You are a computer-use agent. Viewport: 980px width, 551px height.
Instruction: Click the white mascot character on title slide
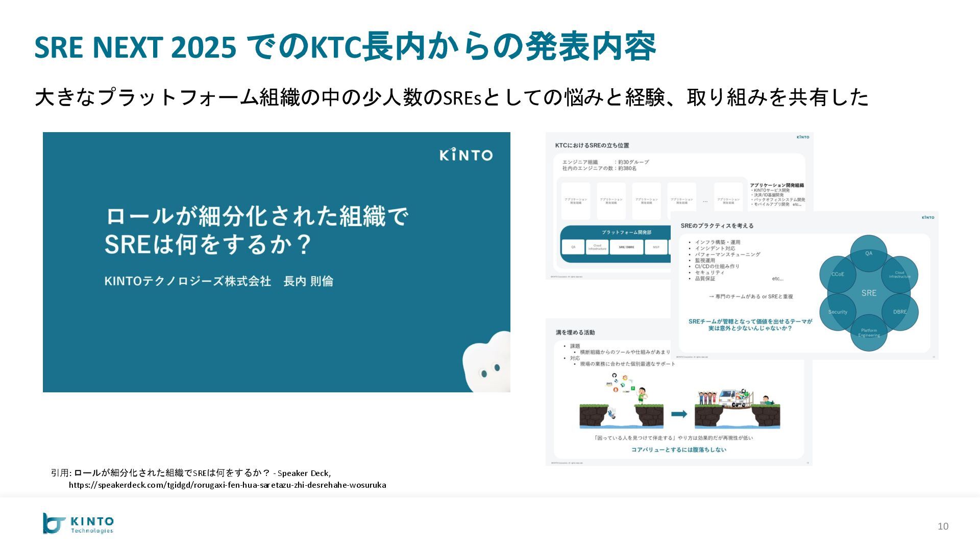click(x=486, y=362)
